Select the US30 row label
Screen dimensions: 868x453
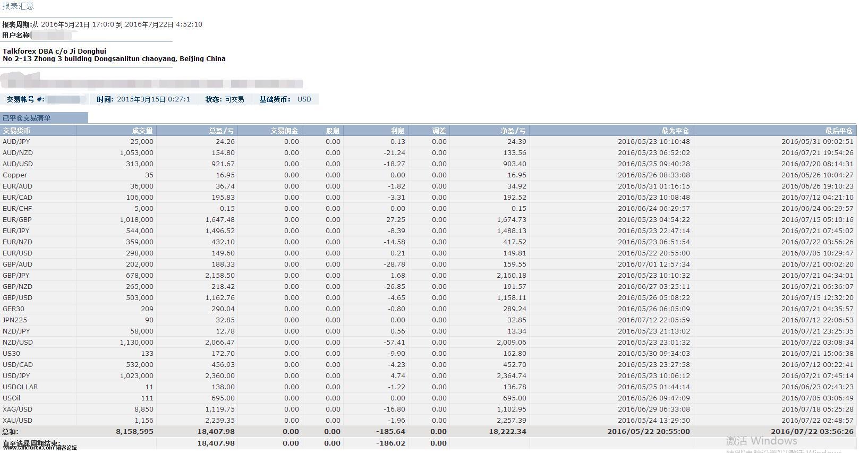click(x=11, y=353)
